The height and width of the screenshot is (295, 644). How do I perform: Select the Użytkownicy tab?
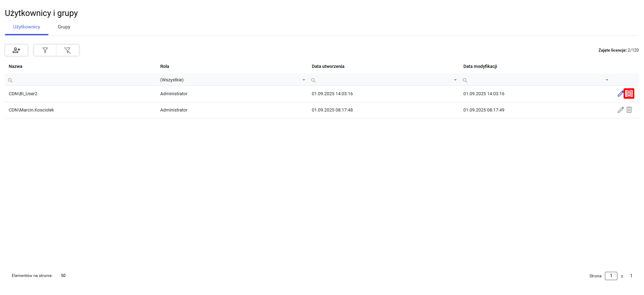pos(27,27)
